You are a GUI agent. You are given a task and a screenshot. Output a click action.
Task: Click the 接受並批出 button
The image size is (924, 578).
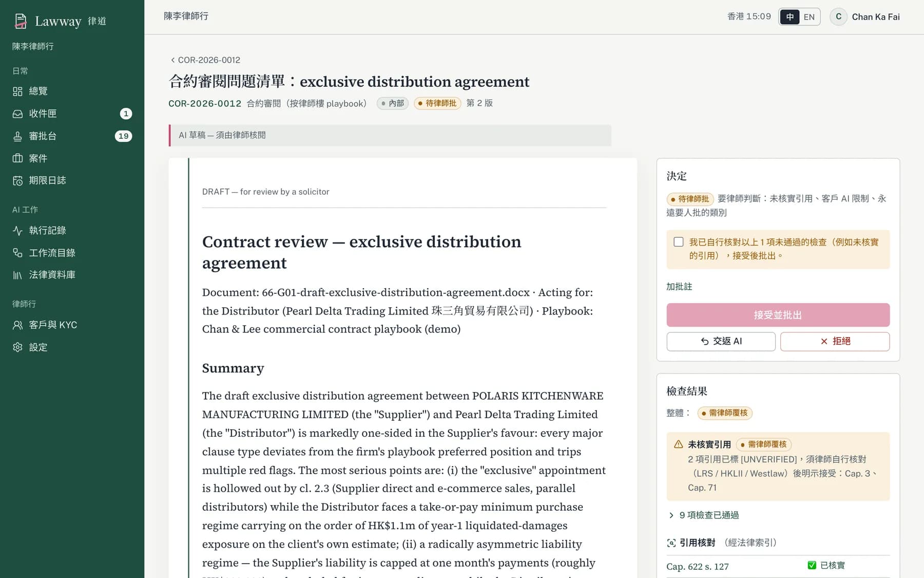click(778, 315)
